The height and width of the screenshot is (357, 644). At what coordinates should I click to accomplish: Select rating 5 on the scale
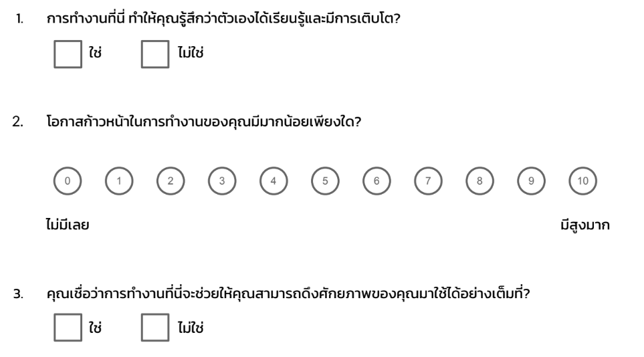(325, 181)
